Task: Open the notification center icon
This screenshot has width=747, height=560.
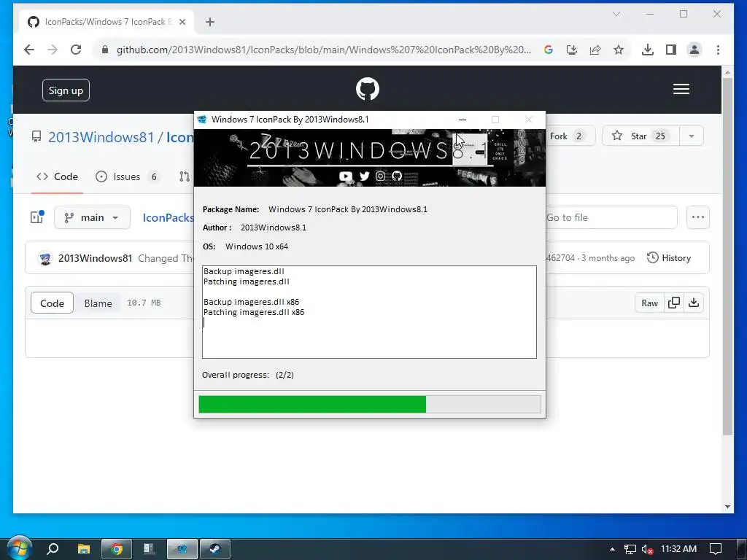Action: coord(715,549)
